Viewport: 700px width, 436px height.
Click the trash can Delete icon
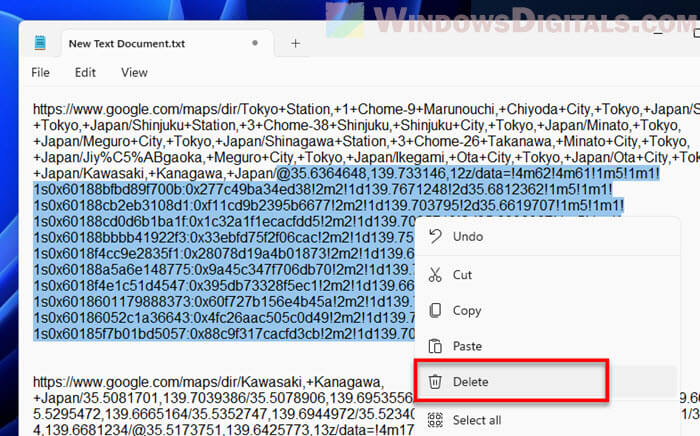point(435,382)
